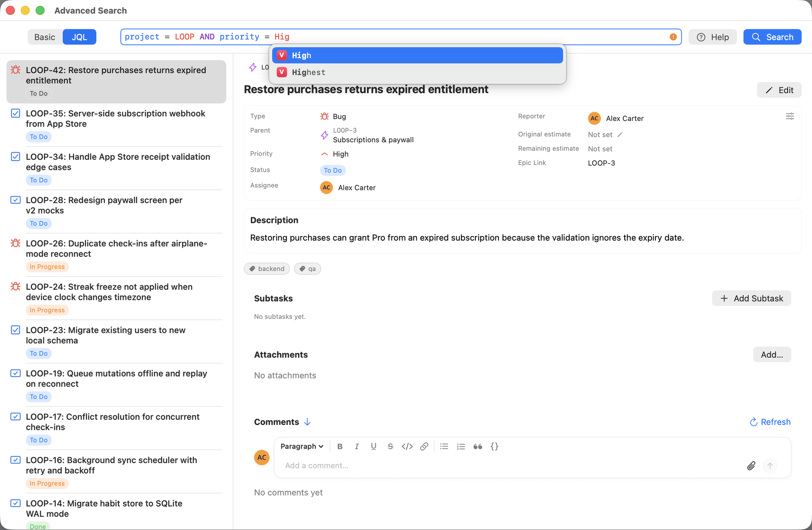The height and width of the screenshot is (530, 812).
Task: Click the Remaining estimate Not set value
Action: click(x=600, y=149)
